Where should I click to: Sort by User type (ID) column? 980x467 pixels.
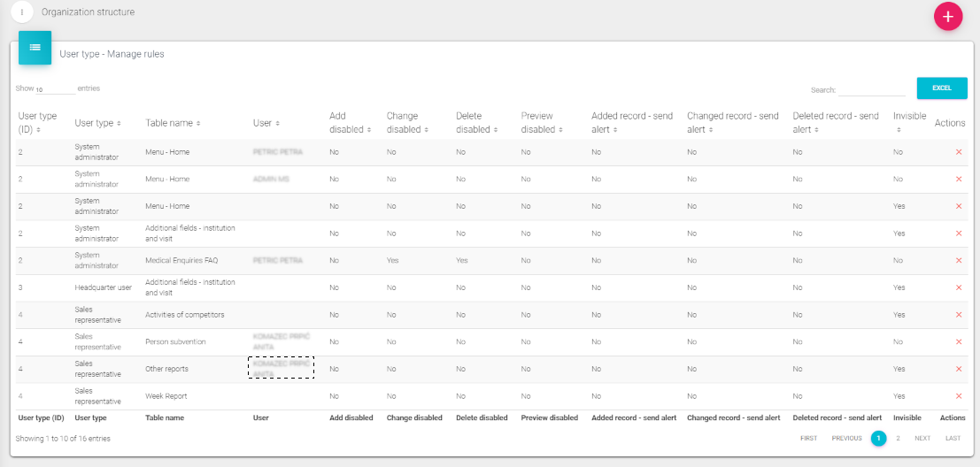coord(37,123)
